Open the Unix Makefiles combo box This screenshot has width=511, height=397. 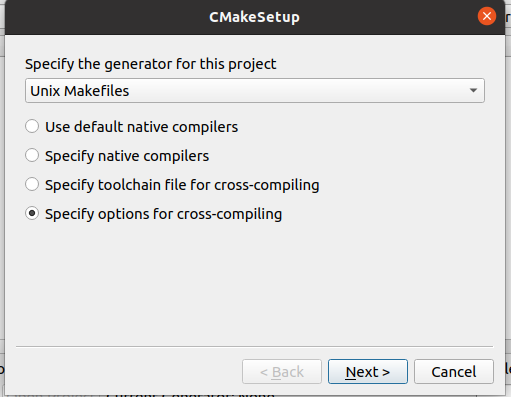tap(255, 90)
